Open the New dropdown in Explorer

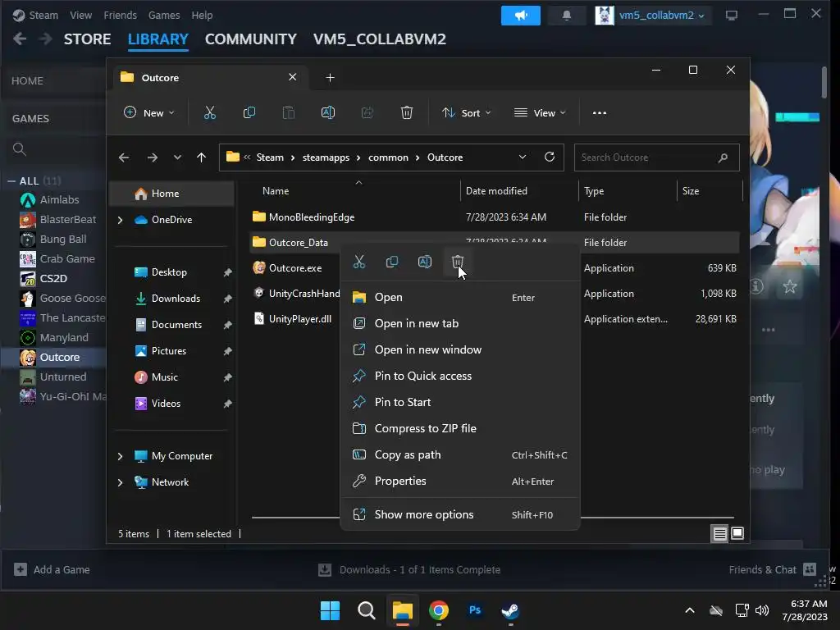149,113
